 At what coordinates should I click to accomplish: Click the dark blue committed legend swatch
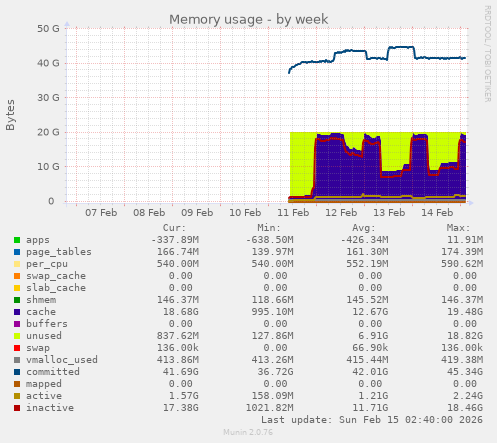(x=17, y=372)
